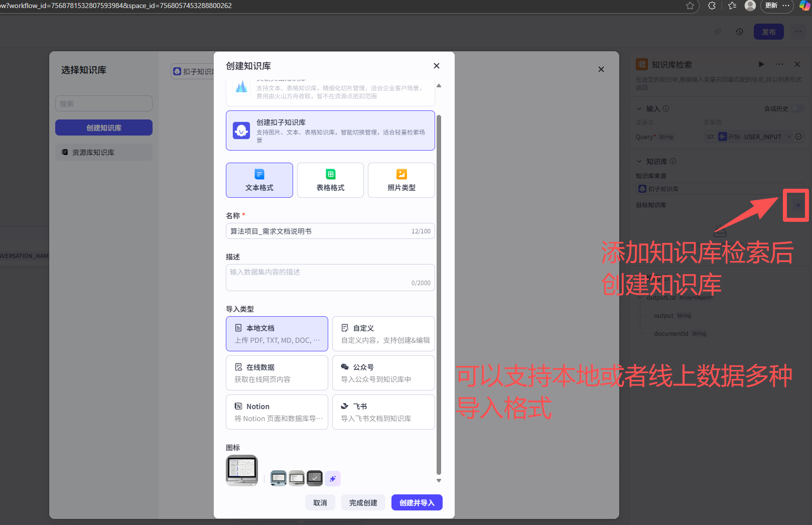Select the 自定义 import type card
The height and width of the screenshot is (525, 812).
coord(383,333)
